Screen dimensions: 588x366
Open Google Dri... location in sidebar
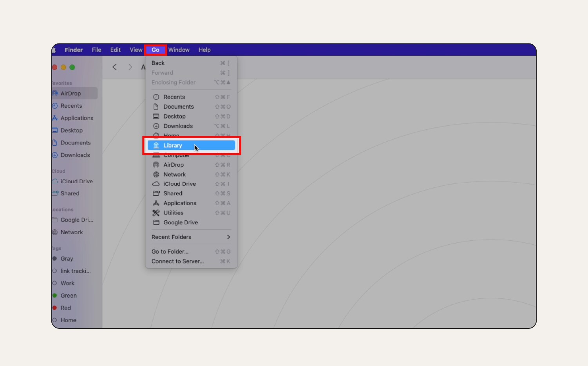pos(74,220)
